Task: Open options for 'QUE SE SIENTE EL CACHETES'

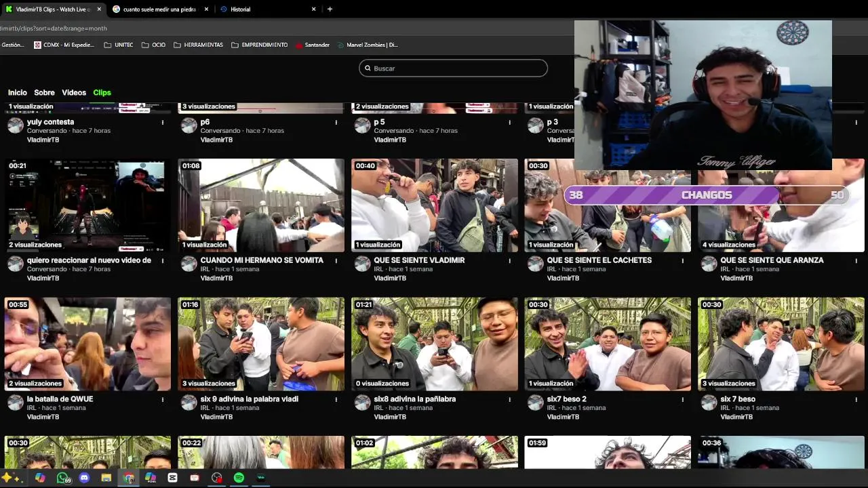Action: tap(683, 261)
